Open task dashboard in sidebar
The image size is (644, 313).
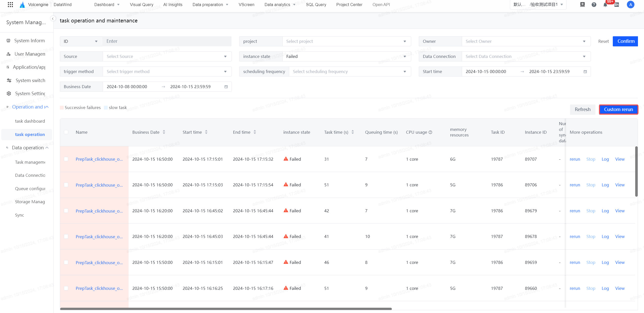click(x=30, y=121)
